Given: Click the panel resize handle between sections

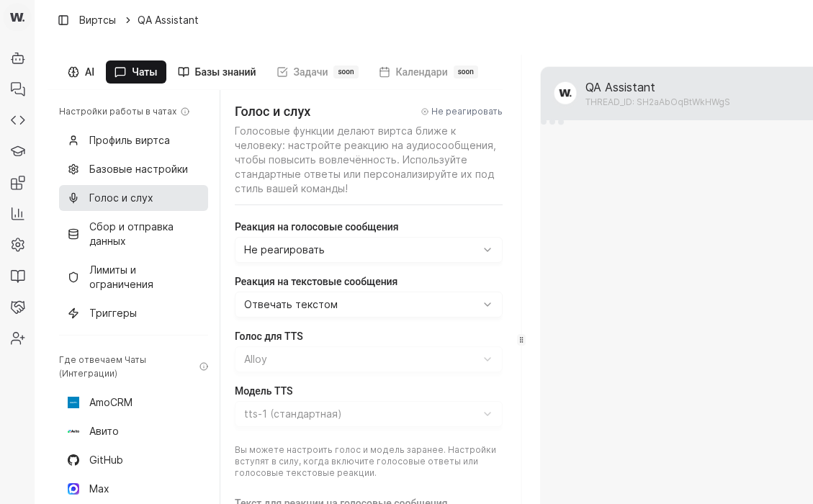Looking at the screenshot, I should 521,340.
